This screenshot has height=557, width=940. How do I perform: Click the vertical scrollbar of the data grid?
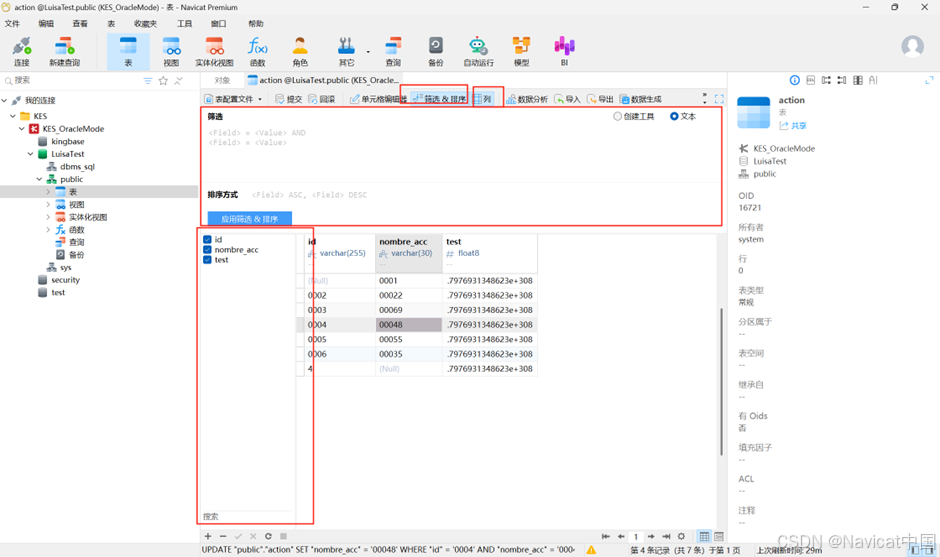pyautogui.click(x=721, y=381)
